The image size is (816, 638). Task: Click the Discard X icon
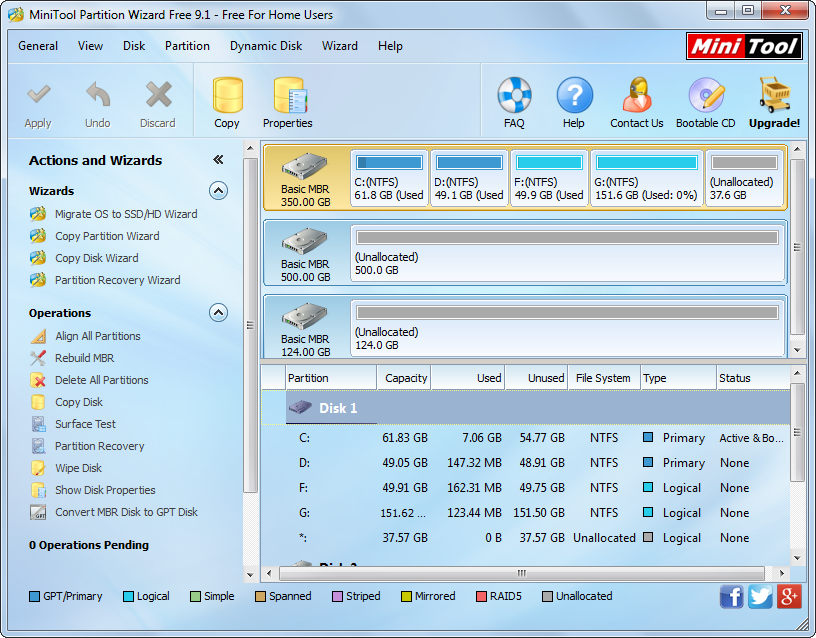tap(158, 95)
